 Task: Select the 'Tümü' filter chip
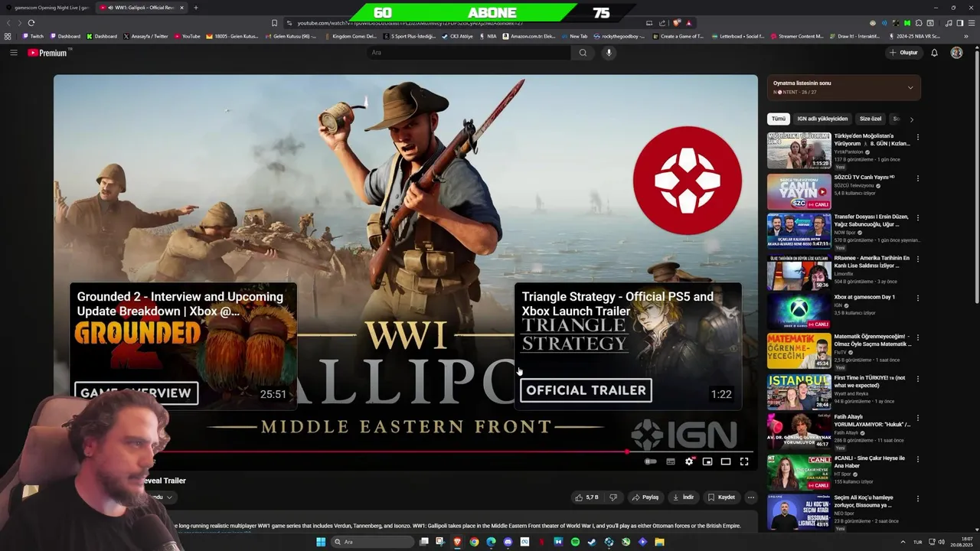779,119
